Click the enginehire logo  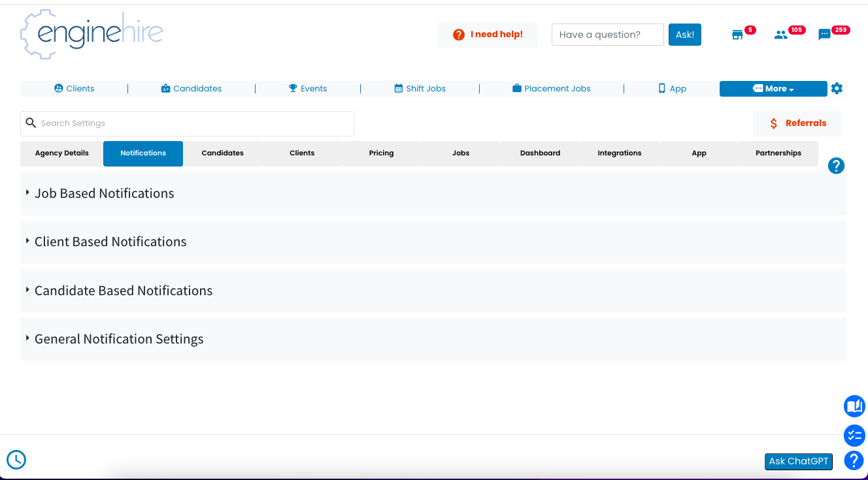92,34
